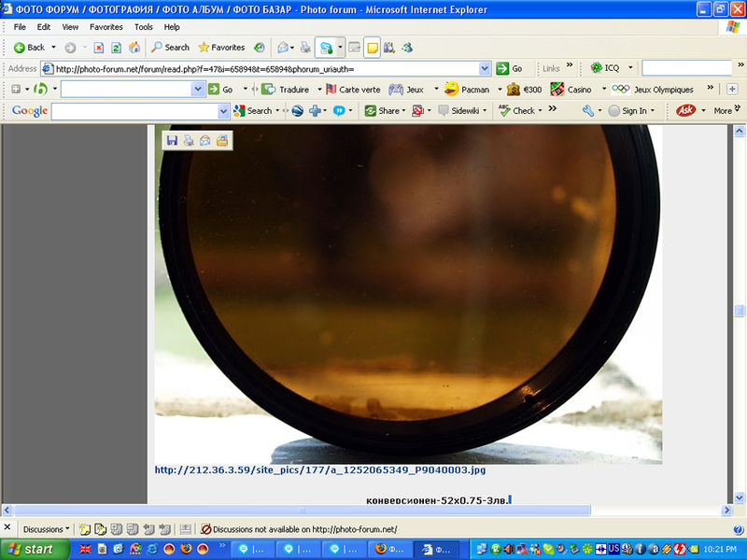Open the Favorites panel from the toolbar
Screen dimensions: 747x560
coord(220,48)
